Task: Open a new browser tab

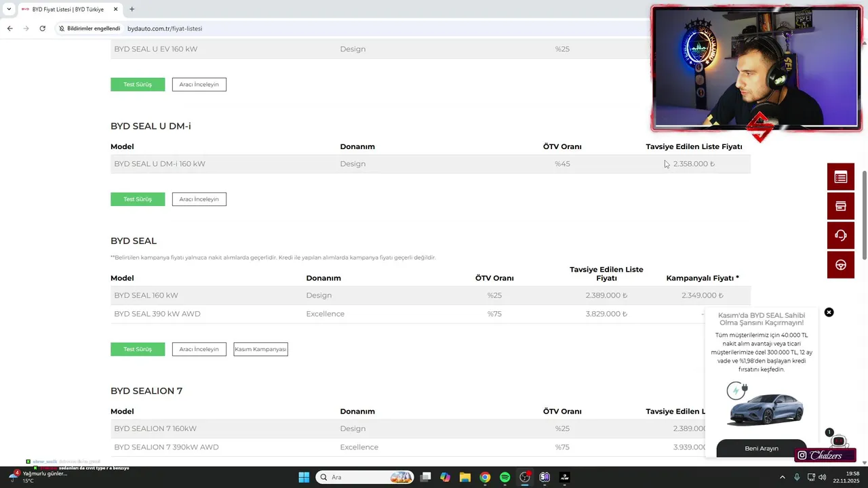Action: coord(132,9)
